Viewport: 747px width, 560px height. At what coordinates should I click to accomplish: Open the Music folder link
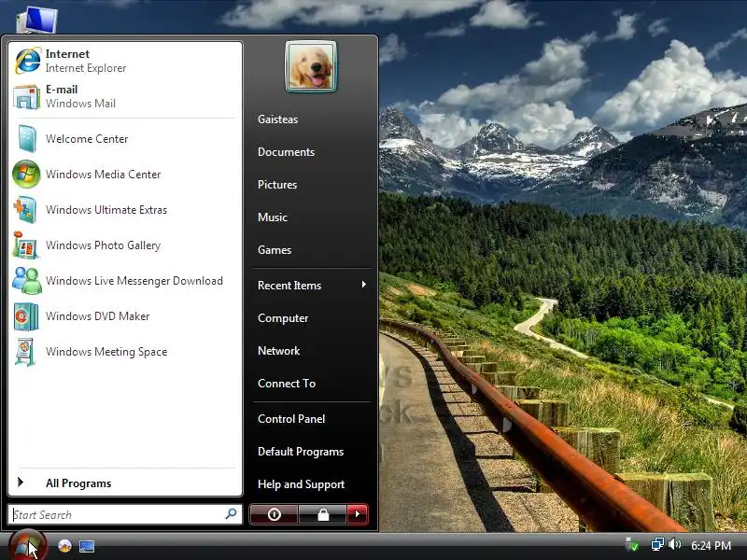click(273, 217)
